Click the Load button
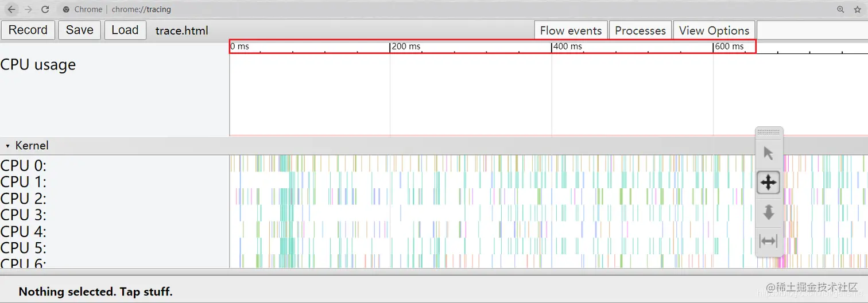 [125, 30]
